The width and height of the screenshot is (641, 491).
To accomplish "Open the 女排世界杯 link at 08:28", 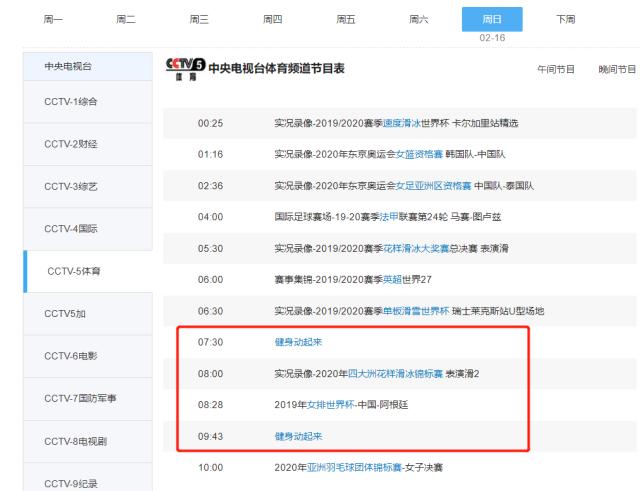I will tap(331, 405).
